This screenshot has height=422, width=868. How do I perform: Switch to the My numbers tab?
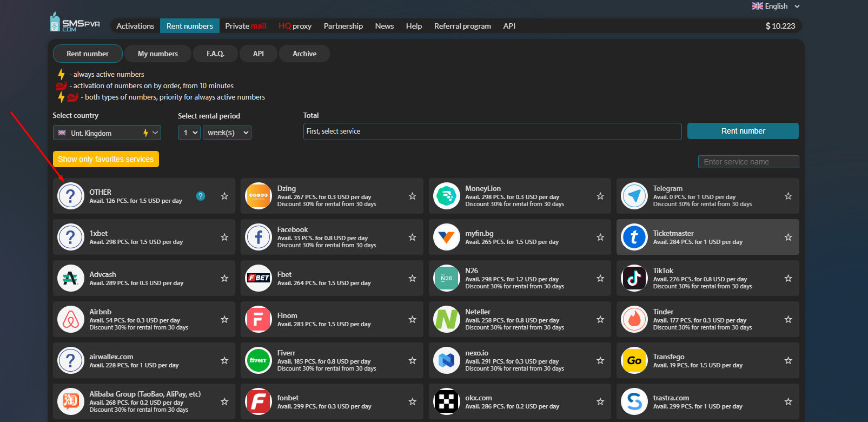(158, 54)
